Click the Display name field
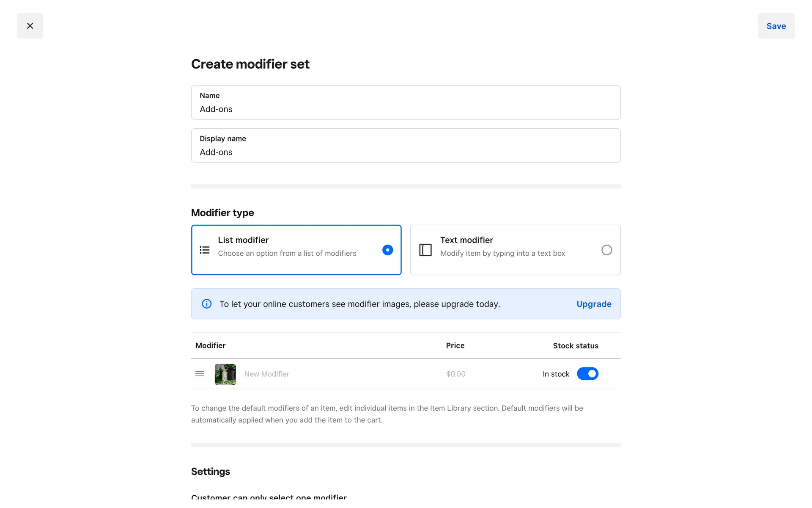The image size is (812, 508). click(405, 152)
